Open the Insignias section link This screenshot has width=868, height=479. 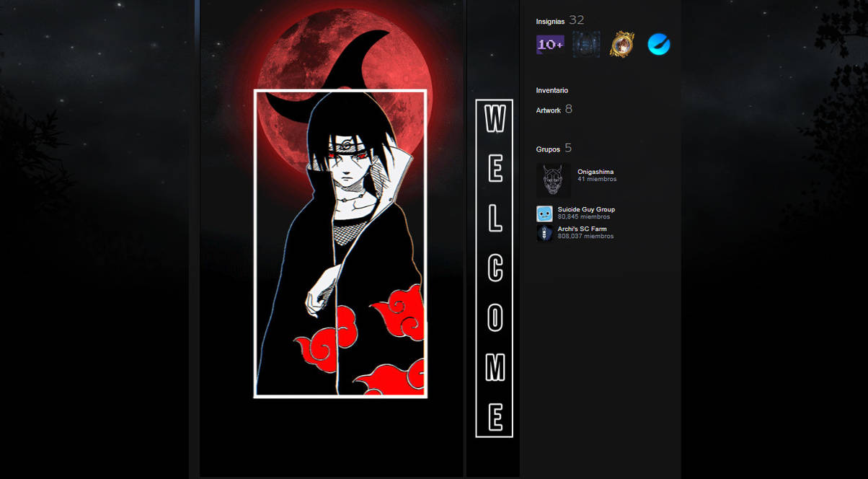click(550, 22)
